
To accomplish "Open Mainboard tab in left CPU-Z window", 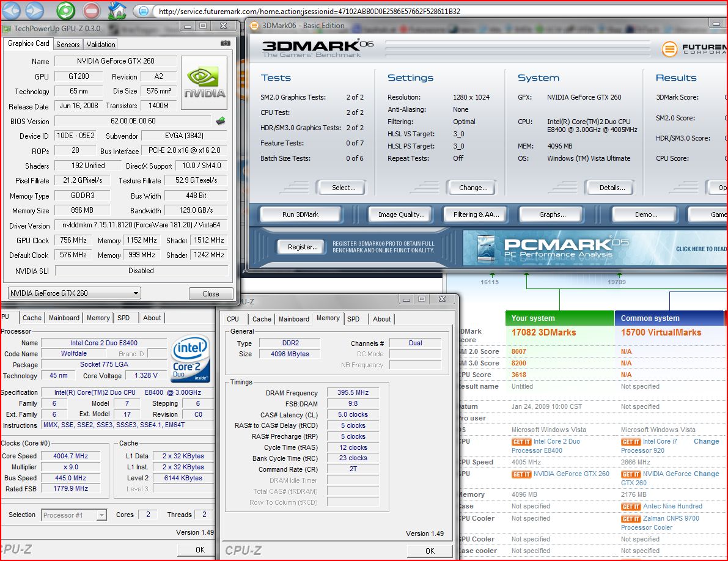I will click(x=64, y=318).
